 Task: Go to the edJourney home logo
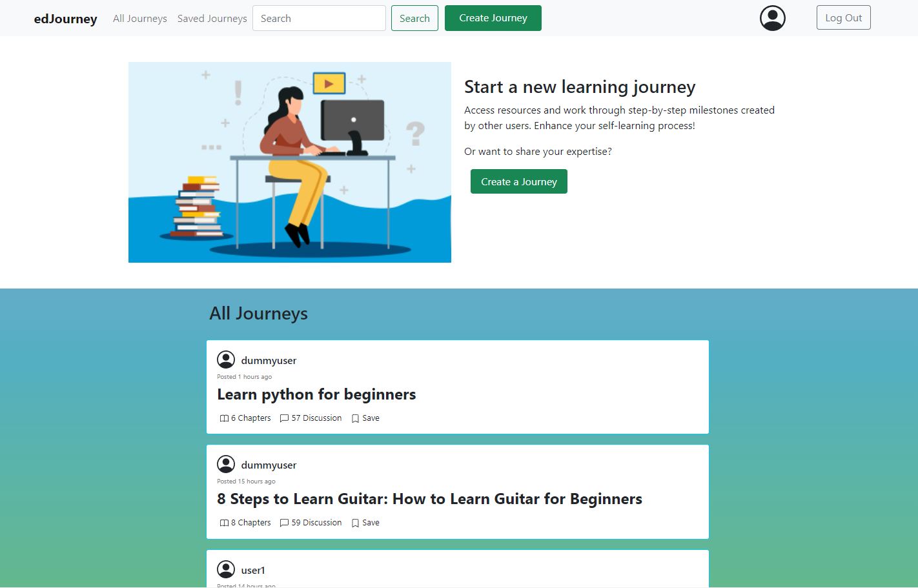[66, 19]
